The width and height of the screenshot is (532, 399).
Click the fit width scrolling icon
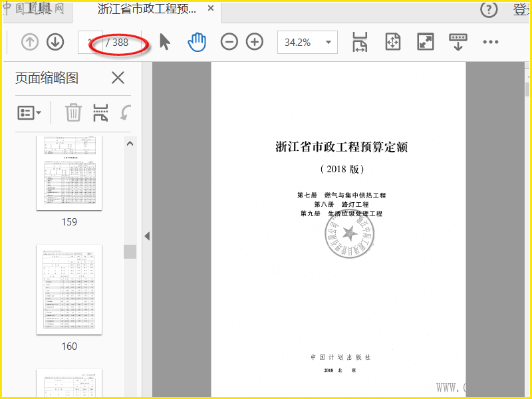[360, 42]
